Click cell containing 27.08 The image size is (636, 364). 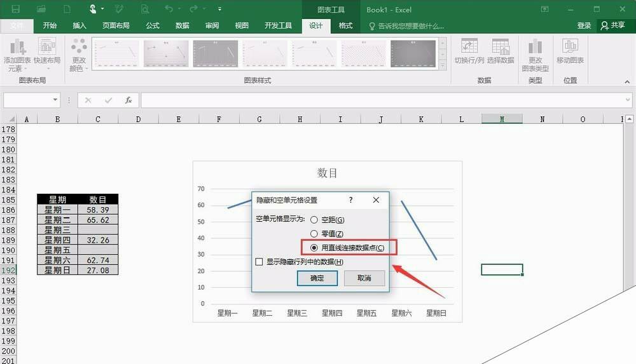click(98, 271)
